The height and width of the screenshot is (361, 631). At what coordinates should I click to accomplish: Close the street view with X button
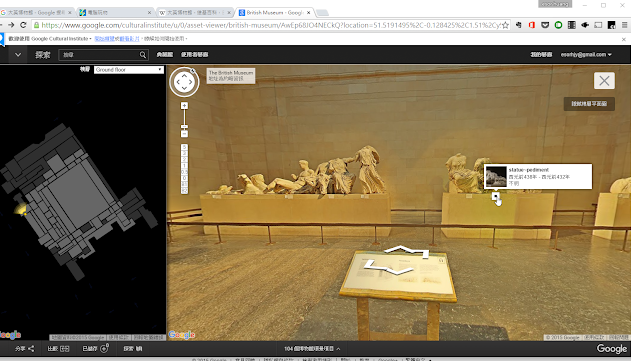point(604,80)
